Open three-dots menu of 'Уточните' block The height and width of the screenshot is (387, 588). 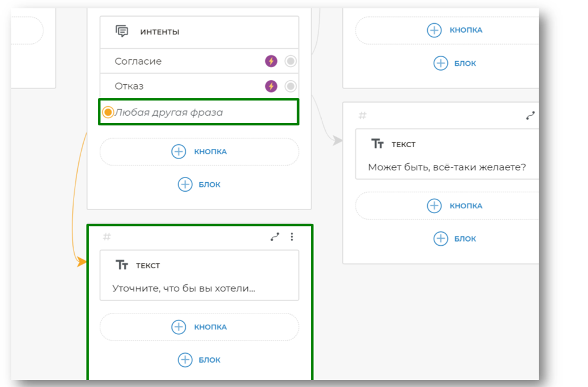(291, 237)
